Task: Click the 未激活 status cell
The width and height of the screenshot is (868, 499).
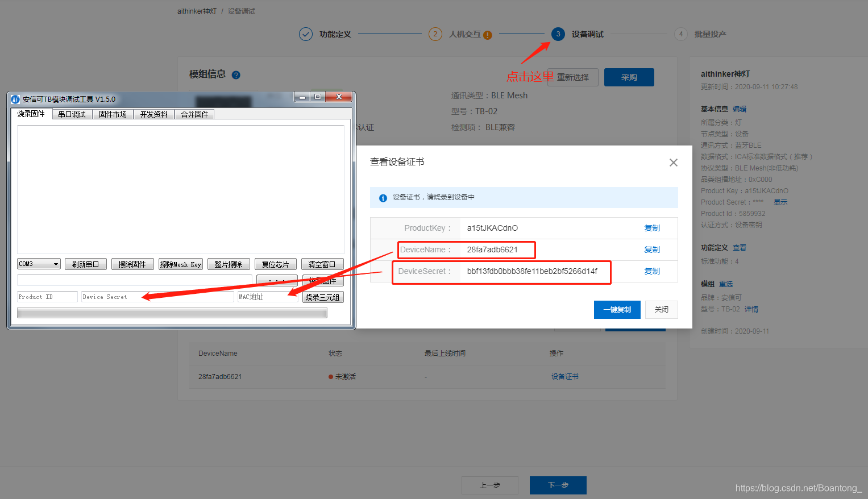Action: (x=342, y=377)
